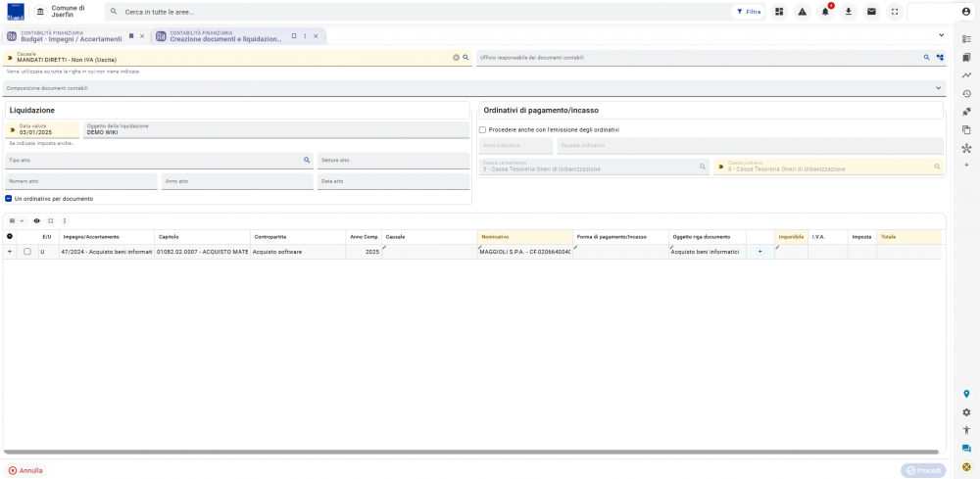
Task: Click the Annulla button
Action: [x=25, y=471]
